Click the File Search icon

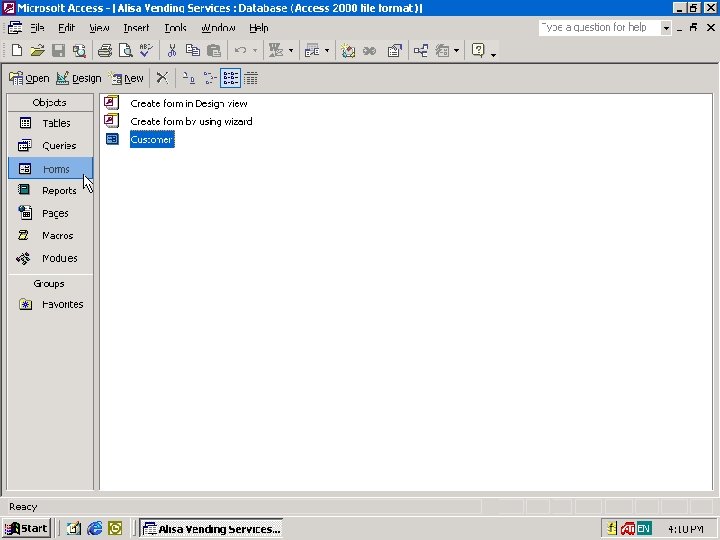[79, 51]
